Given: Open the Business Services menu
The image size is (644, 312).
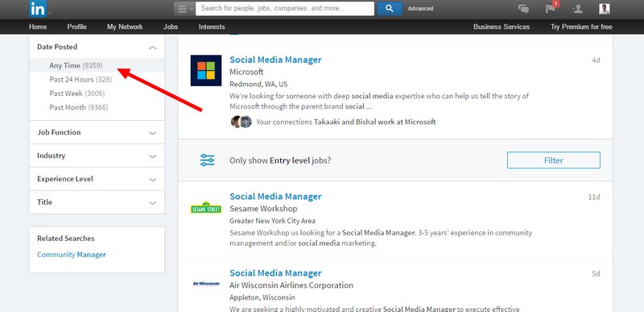Looking at the screenshot, I should [x=502, y=27].
